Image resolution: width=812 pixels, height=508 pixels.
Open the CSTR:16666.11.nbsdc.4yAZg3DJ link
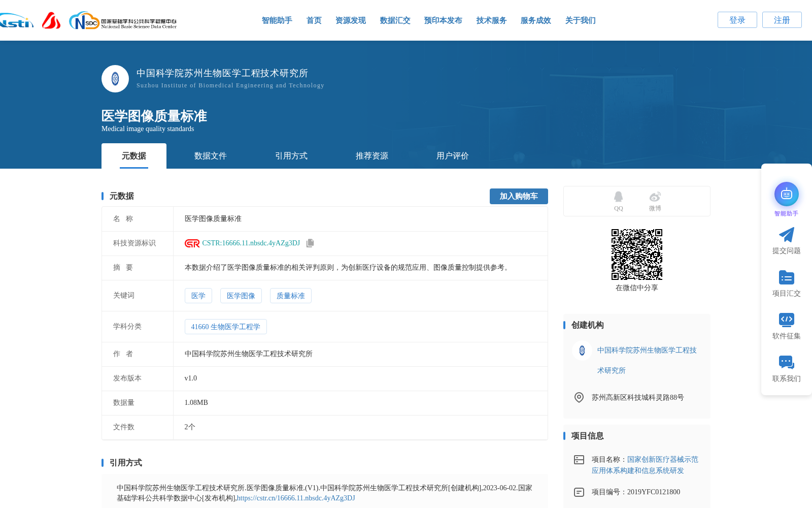tap(251, 243)
